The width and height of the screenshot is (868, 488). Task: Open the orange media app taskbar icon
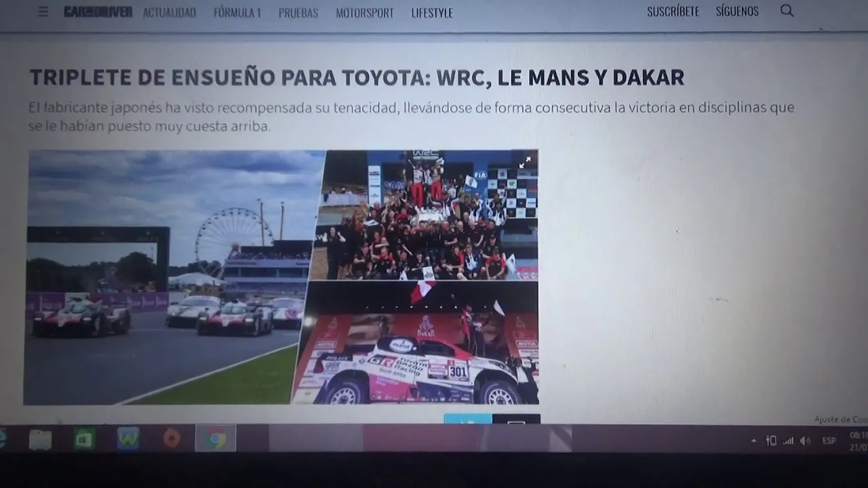(x=172, y=439)
